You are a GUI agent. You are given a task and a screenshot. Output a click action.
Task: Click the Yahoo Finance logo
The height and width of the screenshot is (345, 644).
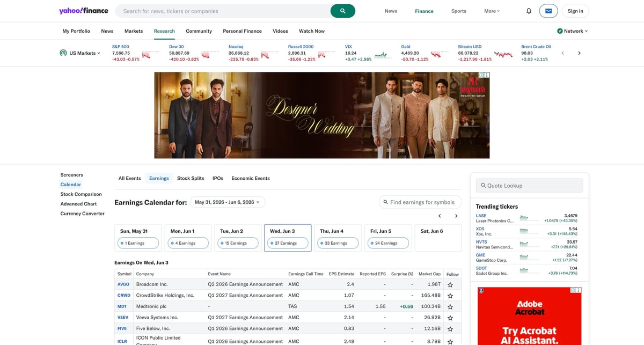[x=83, y=11]
